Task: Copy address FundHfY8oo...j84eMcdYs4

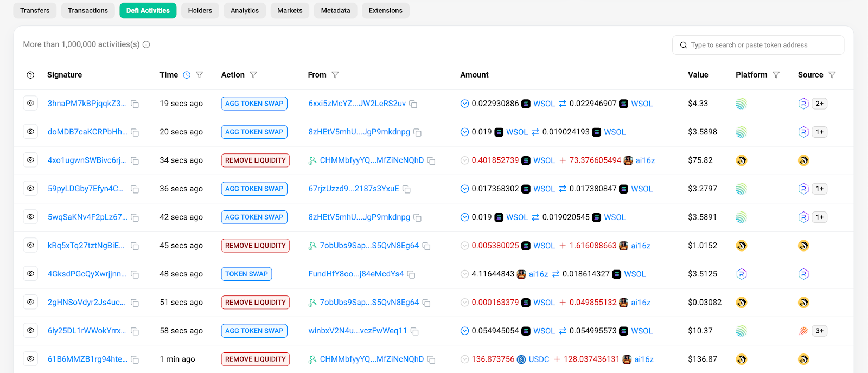Action: click(x=411, y=274)
